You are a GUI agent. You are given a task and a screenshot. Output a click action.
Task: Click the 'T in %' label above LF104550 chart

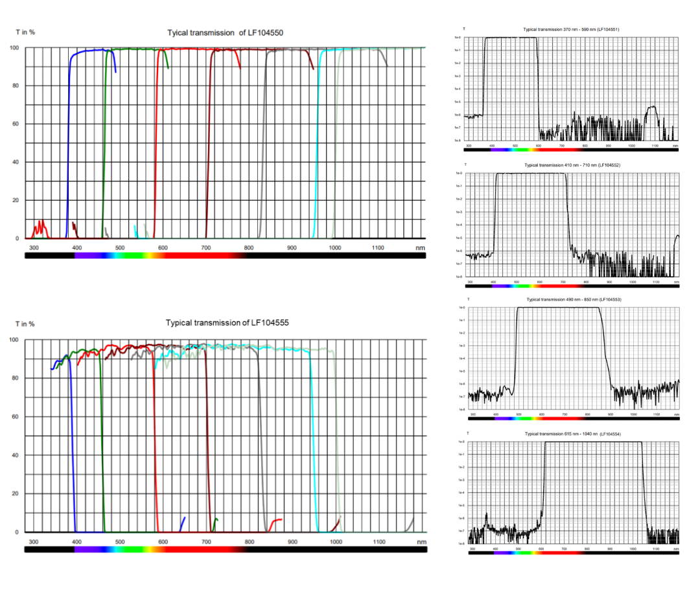click(x=25, y=32)
